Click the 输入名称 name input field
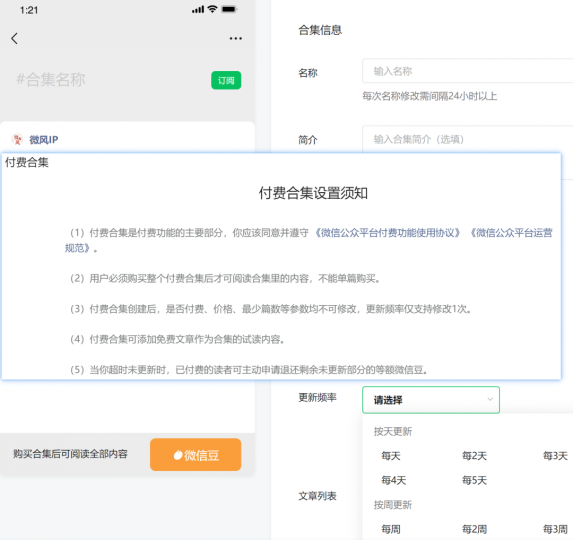The height and width of the screenshot is (540, 573). [x=467, y=71]
